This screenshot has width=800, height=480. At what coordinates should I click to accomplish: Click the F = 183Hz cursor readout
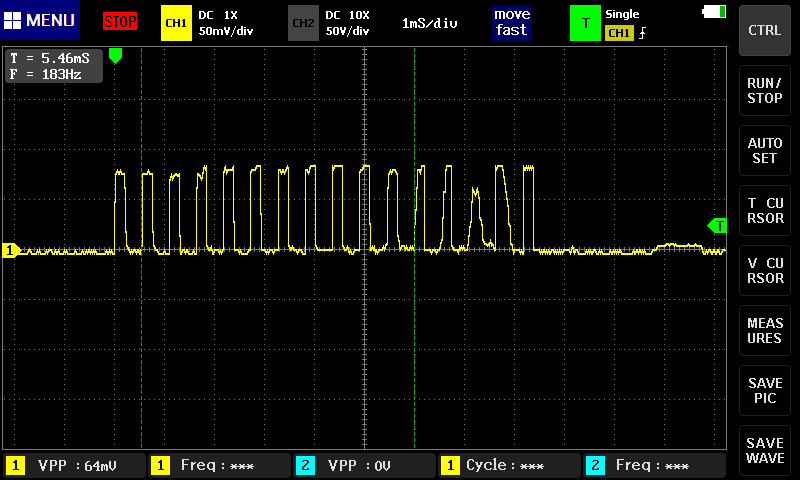46,74
